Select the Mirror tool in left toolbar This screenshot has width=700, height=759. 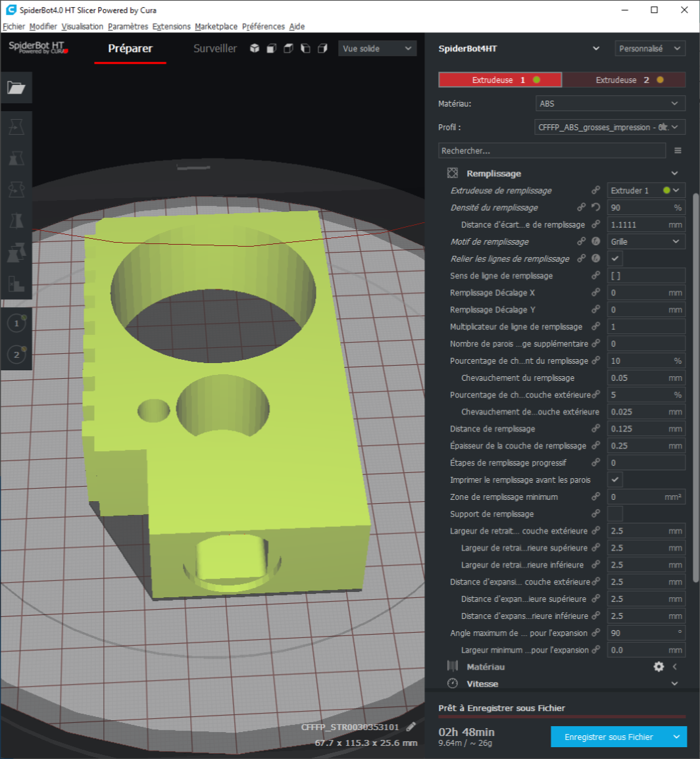(x=16, y=221)
